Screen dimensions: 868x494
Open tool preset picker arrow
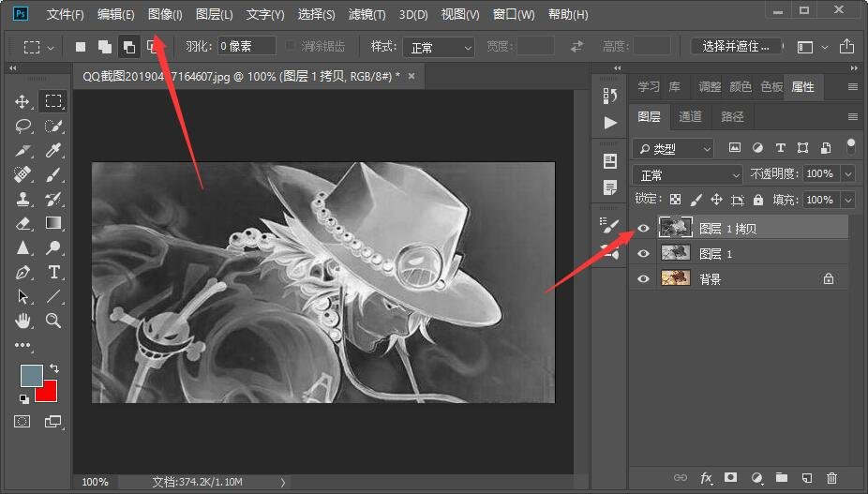tap(51, 48)
